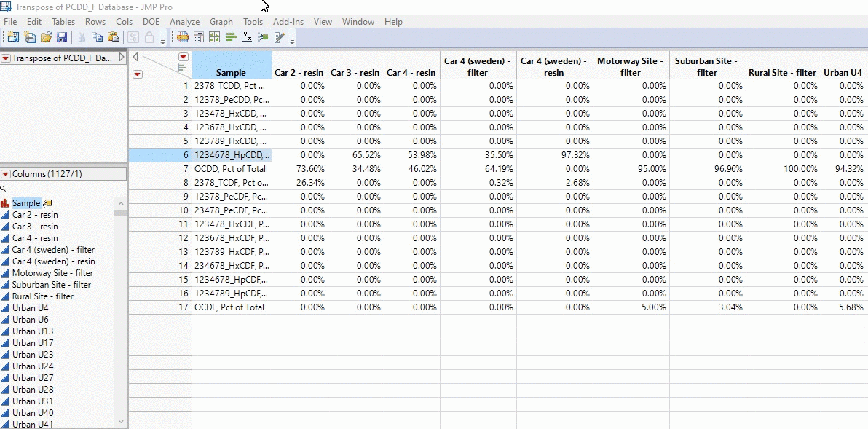Open the DOE menu
This screenshot has width=868, height=429.
151,22
